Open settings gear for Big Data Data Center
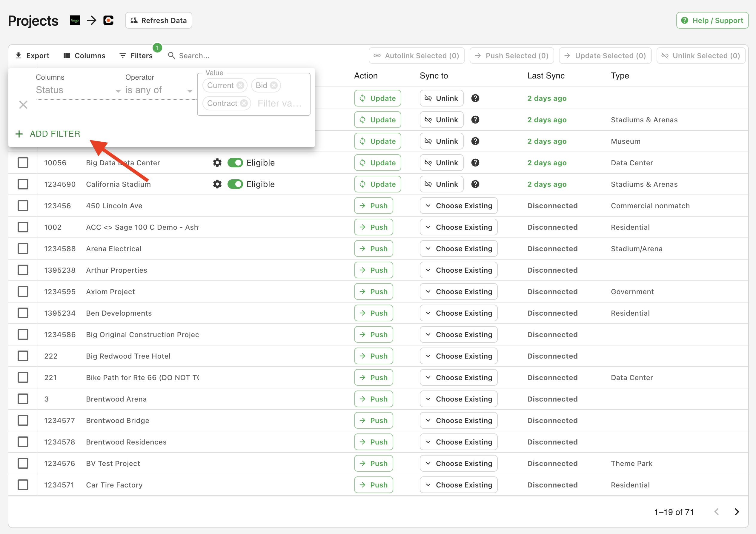 click(x=217, y=163)
